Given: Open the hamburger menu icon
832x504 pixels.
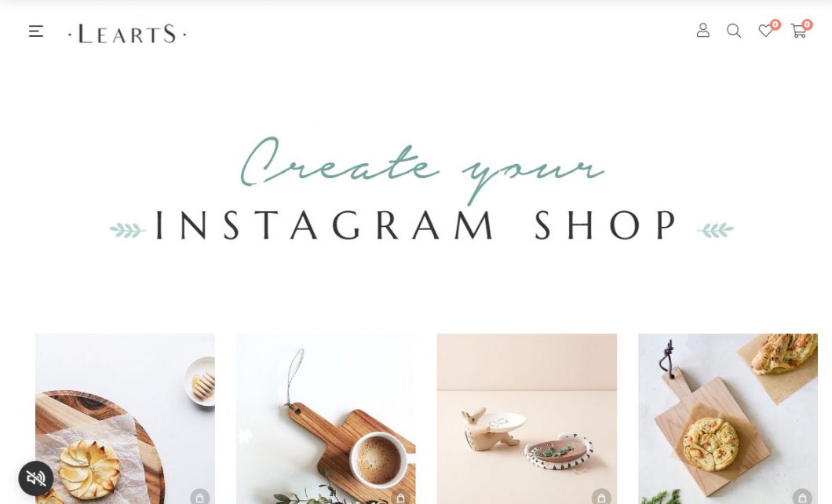Looking at the screenshot, I should pyautogui.click(x=35, y=31).
